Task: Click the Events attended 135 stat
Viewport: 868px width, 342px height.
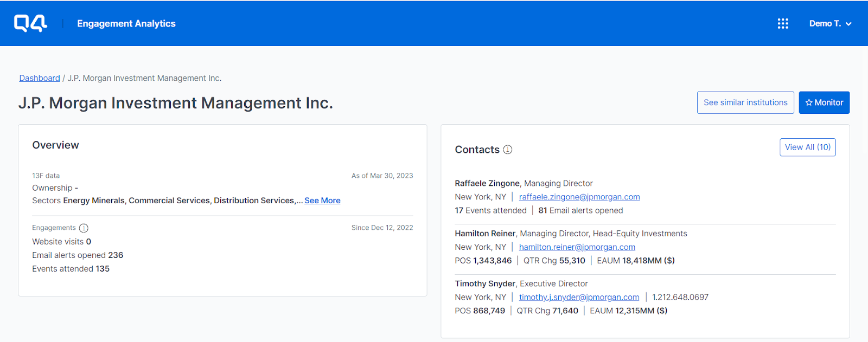Action: 71,269
